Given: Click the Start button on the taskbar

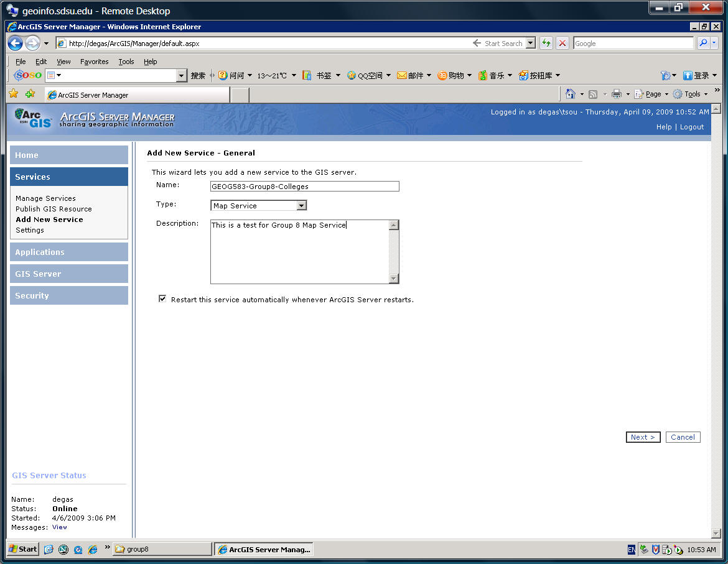Looking at the screenshot, I should click(22, 549).
